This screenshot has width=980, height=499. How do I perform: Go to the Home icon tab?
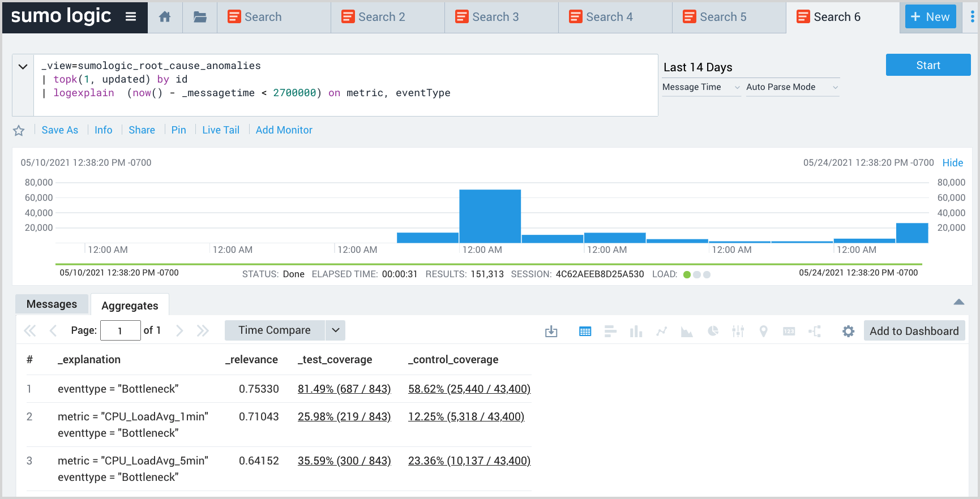165,17
